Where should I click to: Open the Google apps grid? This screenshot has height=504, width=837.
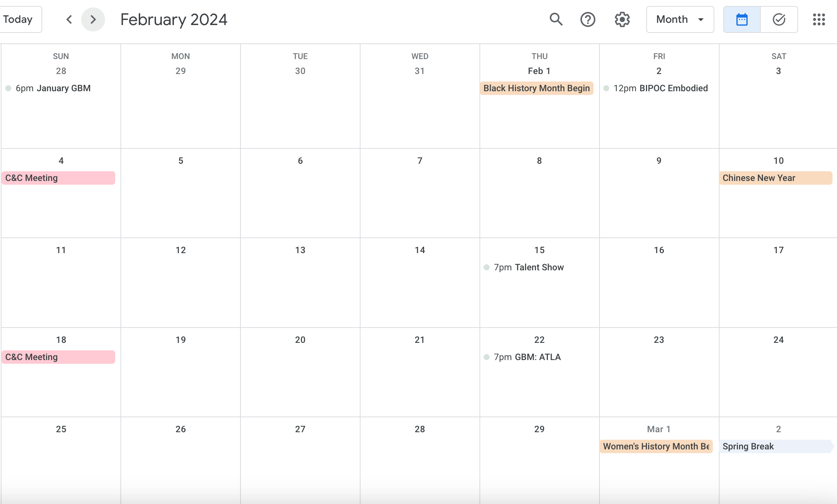tap(819, 19)
